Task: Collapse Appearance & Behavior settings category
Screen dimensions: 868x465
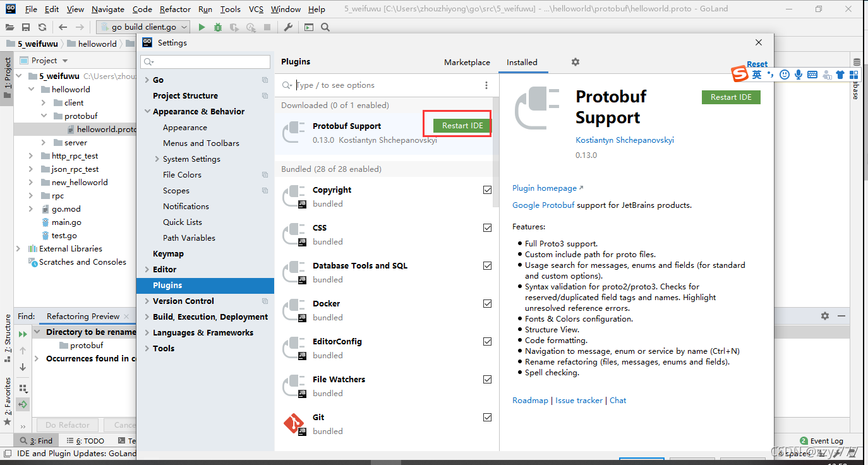Action: tap(147, 112)
